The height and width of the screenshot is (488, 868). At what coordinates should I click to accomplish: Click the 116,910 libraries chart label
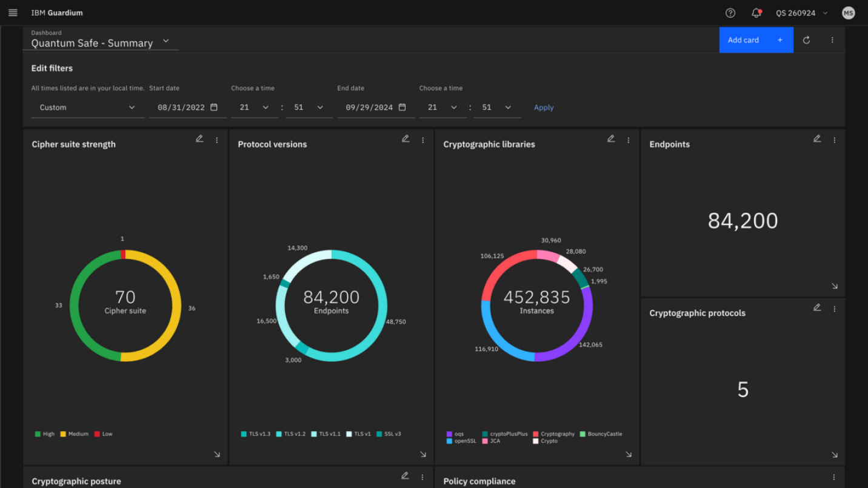coord(486,349)
